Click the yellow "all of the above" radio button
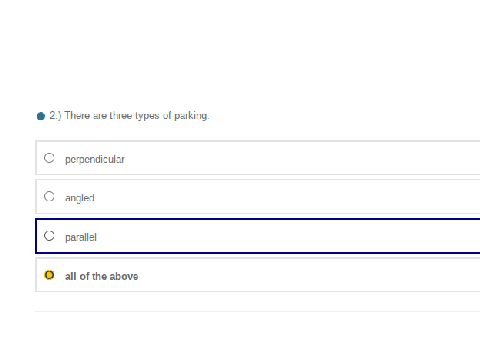 point(49,275)
